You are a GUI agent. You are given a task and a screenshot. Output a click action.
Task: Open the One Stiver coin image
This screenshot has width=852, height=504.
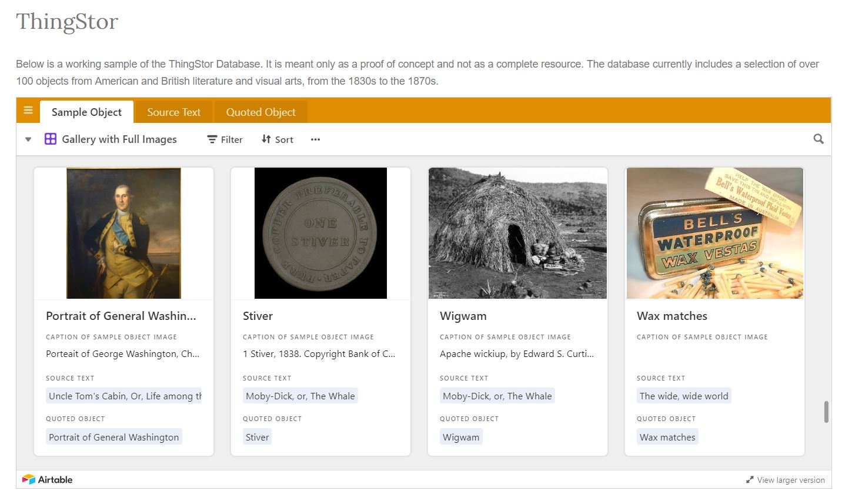320,233
